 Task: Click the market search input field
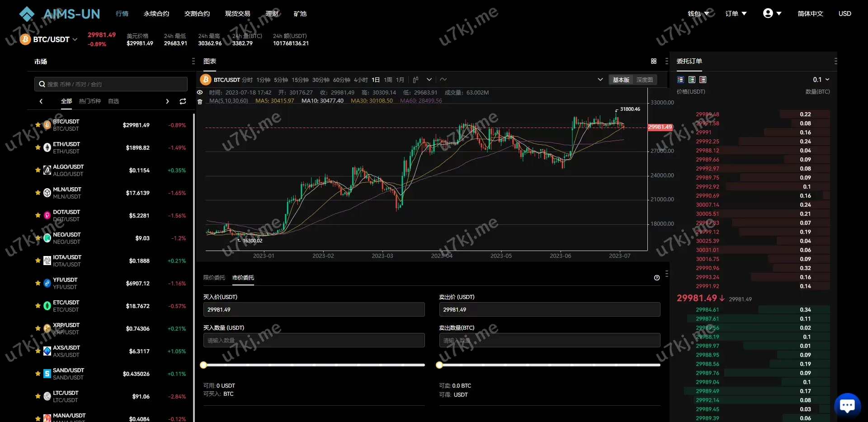111,84
